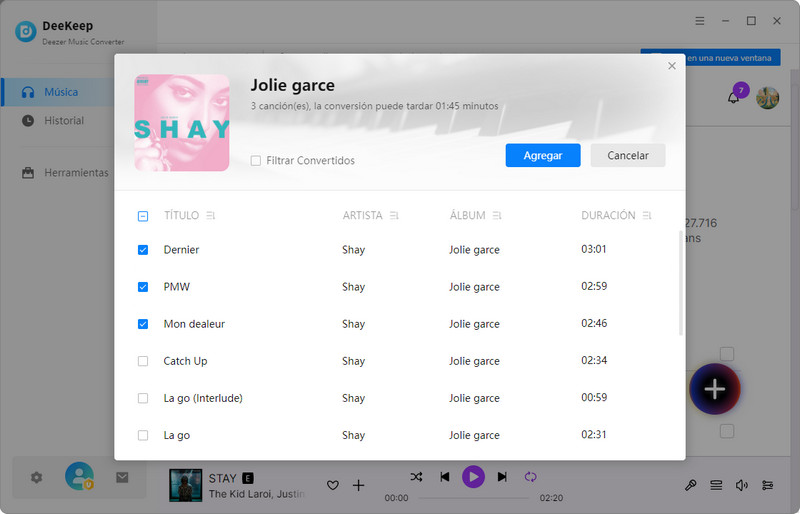Check the La go (Interlude) checkbox
Viewport: 800px width, 514px height.
click(143, 398)
